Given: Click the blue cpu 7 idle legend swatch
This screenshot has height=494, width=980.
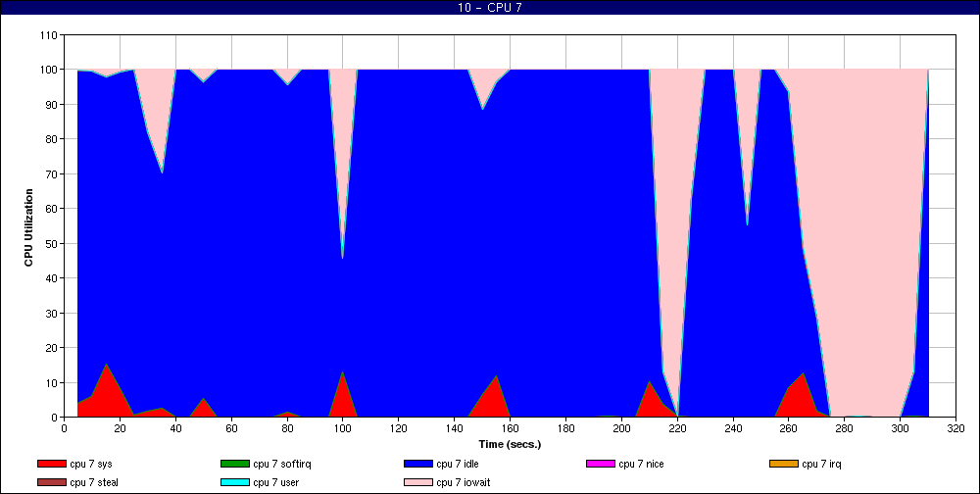Looking at the screenshot, I should [x=417, y=464].
